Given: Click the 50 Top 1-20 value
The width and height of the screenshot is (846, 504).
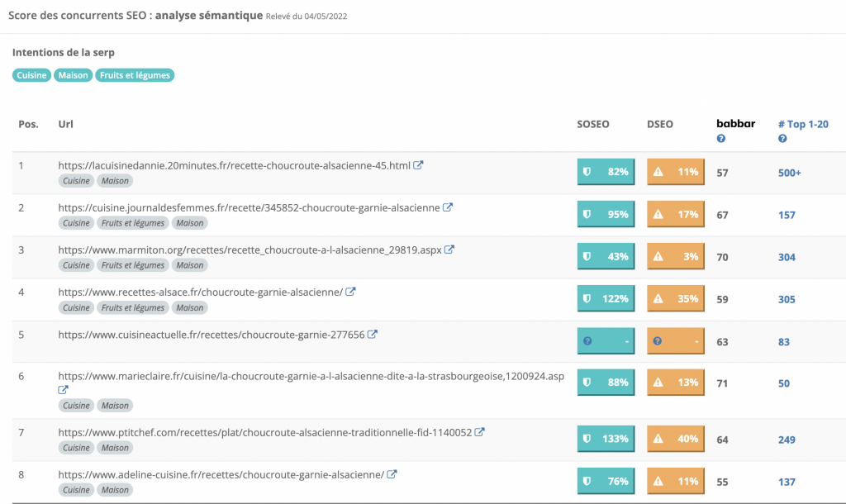Looking at the screenshot, I should pyautogui.click(x=784, y=383).
